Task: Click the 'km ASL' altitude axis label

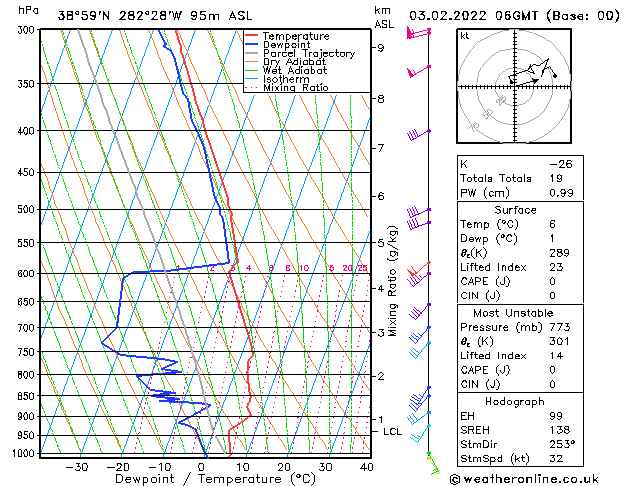Action: 384,17
